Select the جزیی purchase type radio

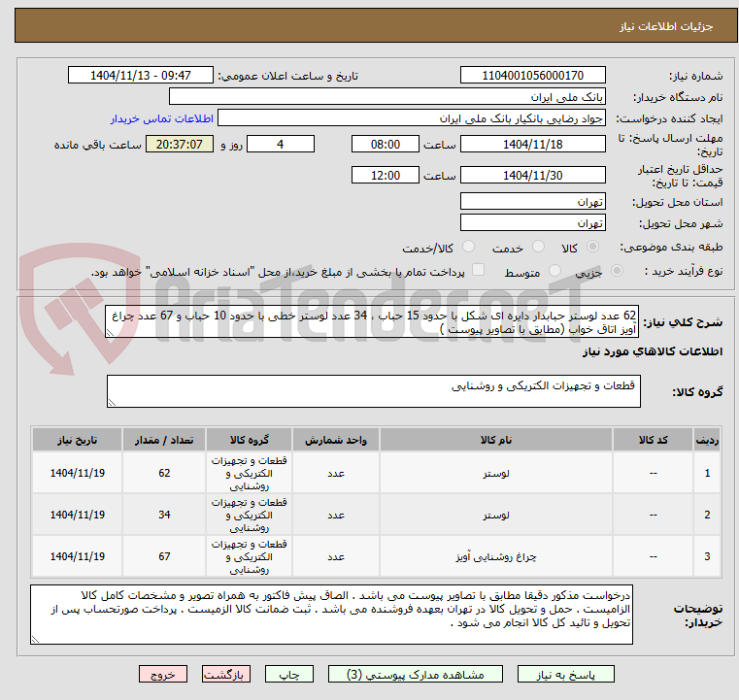point(617,271)
